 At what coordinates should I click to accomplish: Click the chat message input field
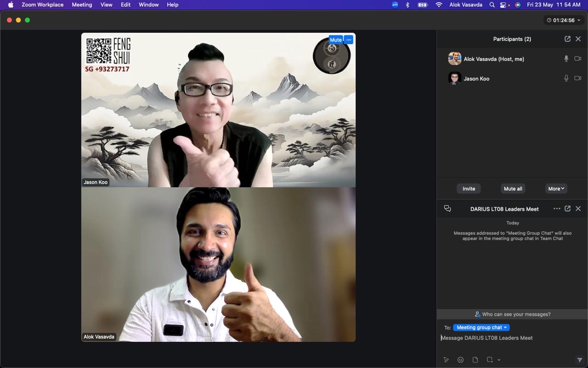point(505,338)
